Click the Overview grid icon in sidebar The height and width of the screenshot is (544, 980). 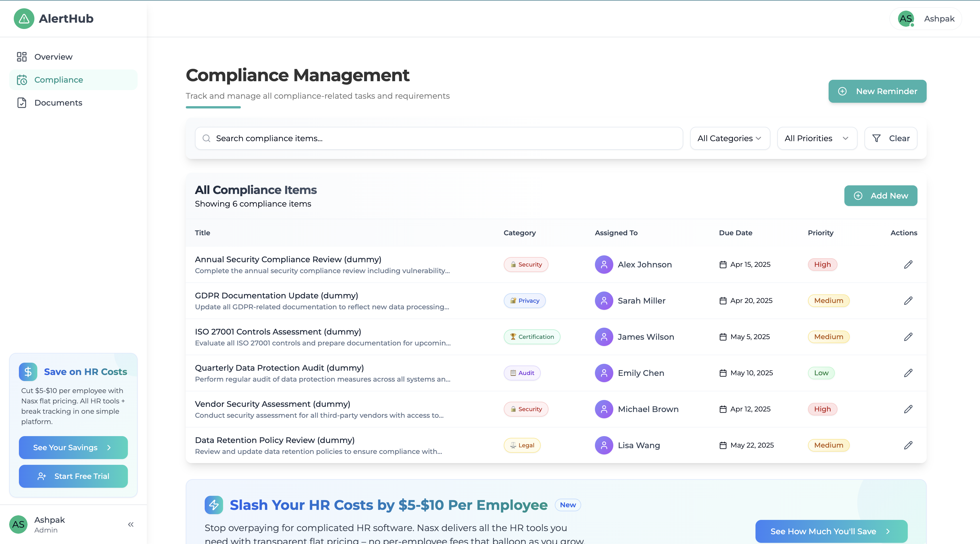pyautogui.click(x=22, y=57)
